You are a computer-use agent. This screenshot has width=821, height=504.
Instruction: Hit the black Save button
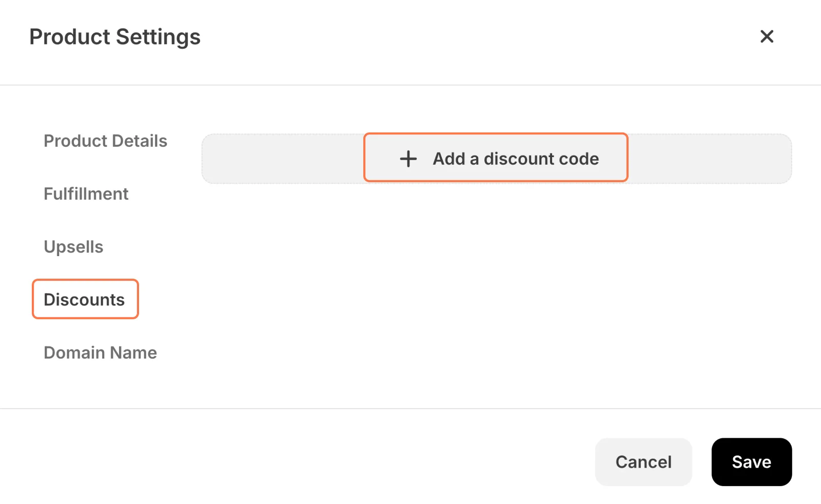[x=751, y=462]
